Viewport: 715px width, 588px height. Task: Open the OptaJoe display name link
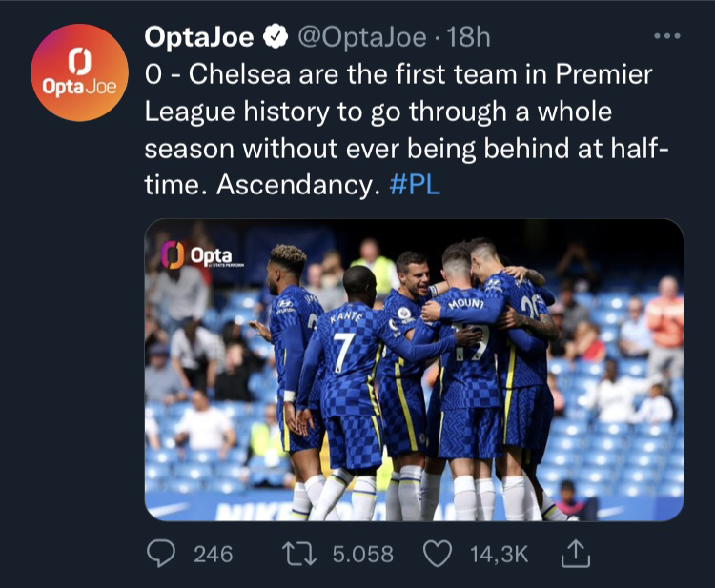(199, 37)
